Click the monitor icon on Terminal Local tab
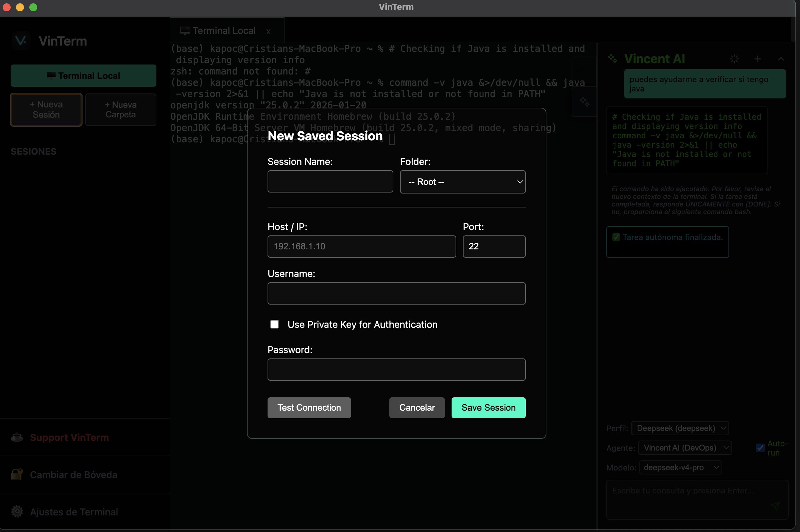Screen dimensions: 800x532 (x=185, y=31)
